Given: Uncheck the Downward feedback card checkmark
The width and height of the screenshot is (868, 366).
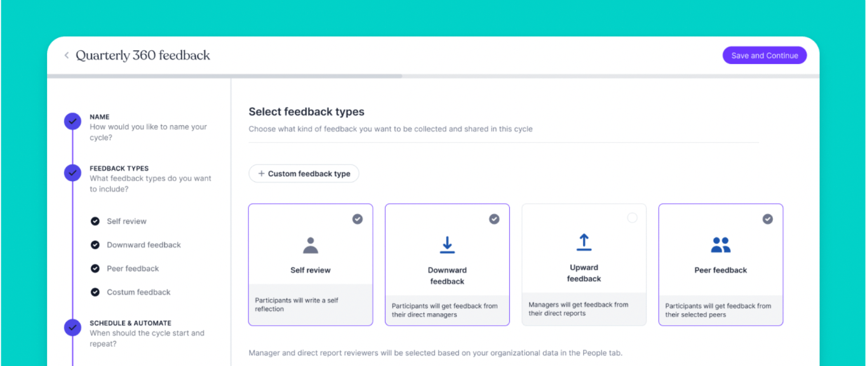Looking at the screenshot, I should click(x=494, y=219).
